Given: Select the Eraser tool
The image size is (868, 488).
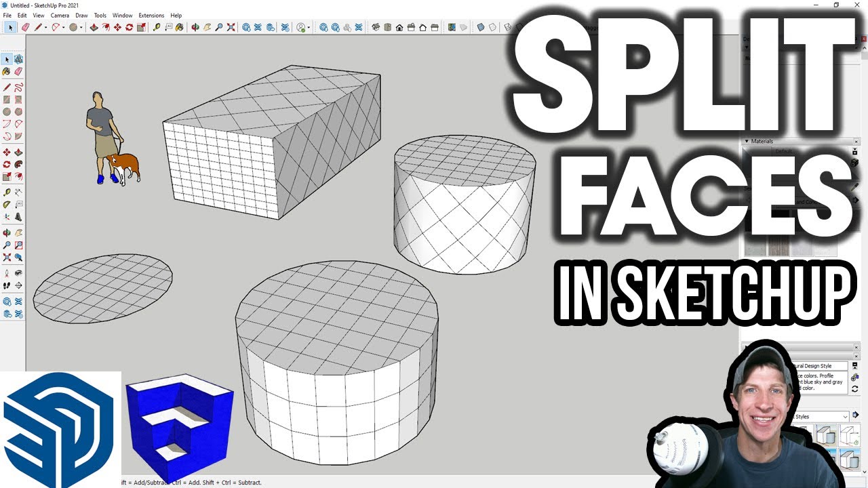Looking at the screenshot, I should 25,27.
